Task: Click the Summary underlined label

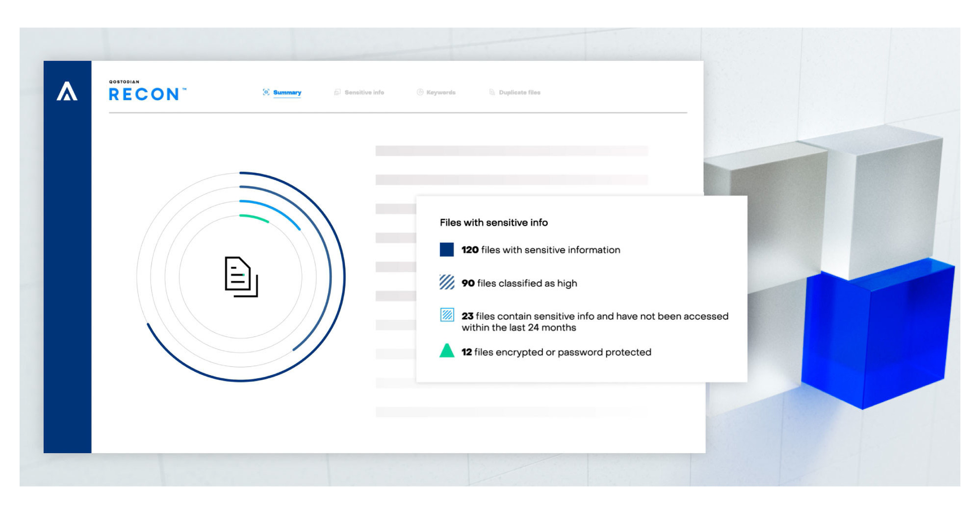Action: [287, 92]
